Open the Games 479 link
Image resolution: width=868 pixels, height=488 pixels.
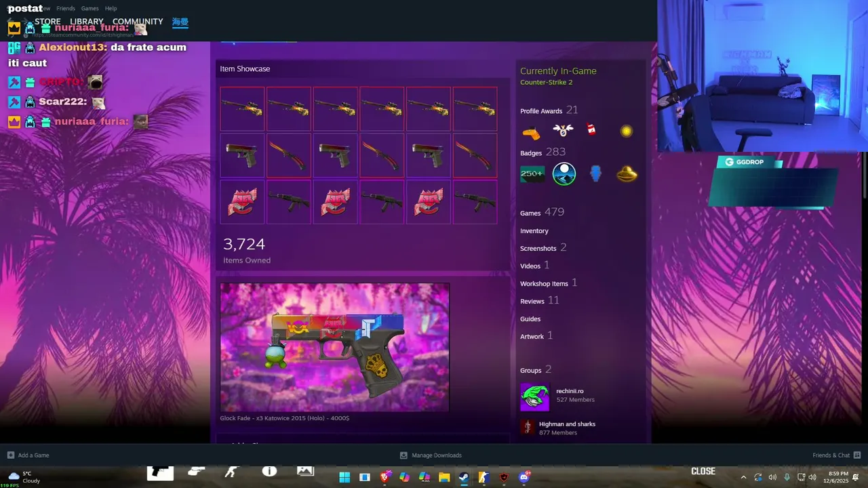pyautogui.click(x=542, y=212)
